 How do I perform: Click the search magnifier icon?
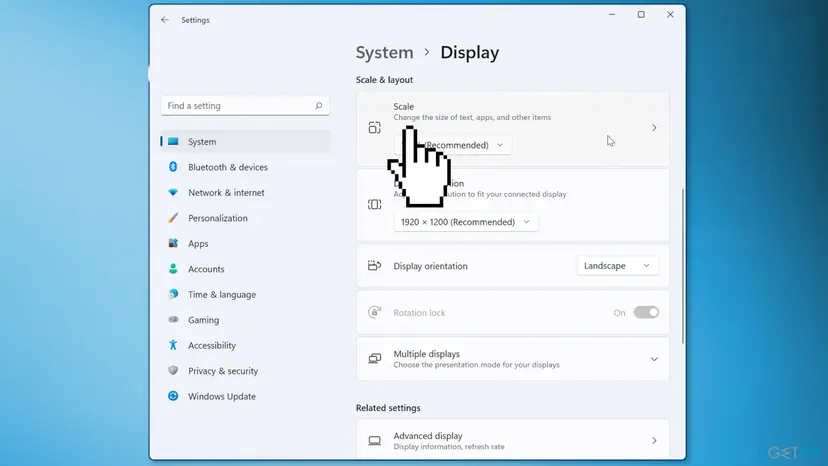tap(318, 106)
